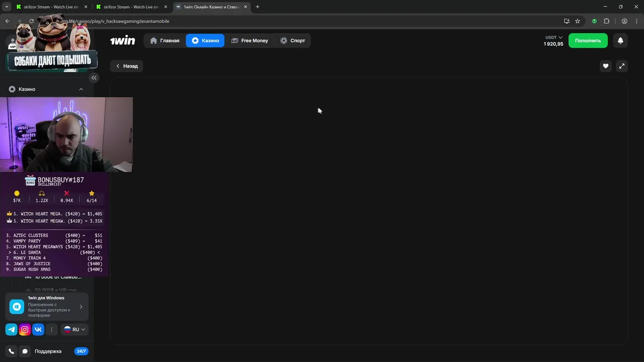
Task: Click the AZTEC CLUSTERS list row
Action: (54, 235)
